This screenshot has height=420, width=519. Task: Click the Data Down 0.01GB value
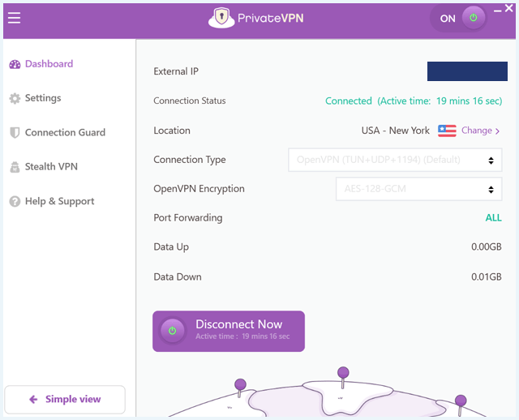coord(487,276)
